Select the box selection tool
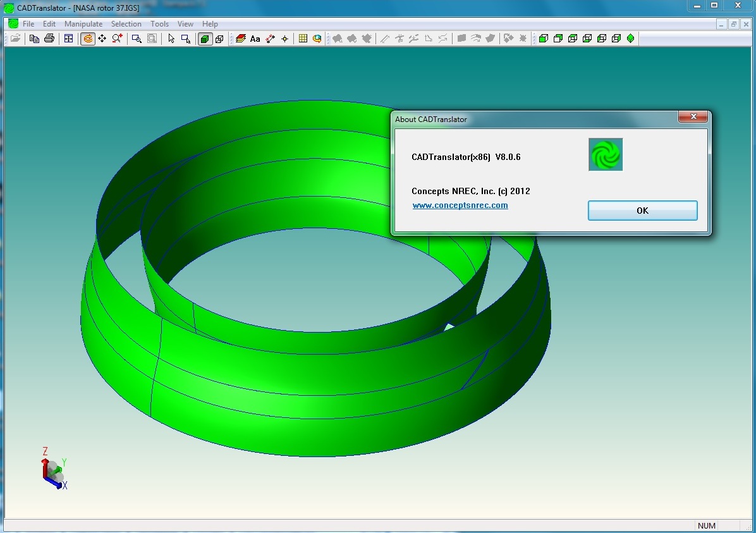756x533 pixels. pos(186,39)
